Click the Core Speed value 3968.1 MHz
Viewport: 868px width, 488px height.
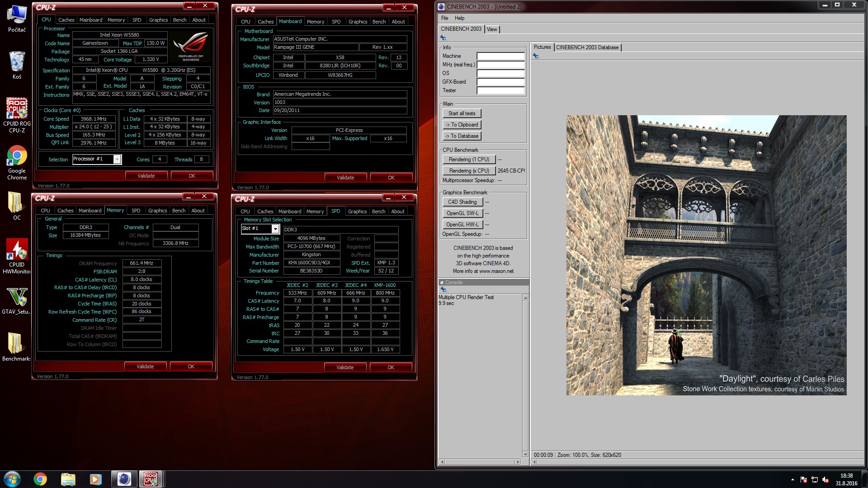pos(94,119)
